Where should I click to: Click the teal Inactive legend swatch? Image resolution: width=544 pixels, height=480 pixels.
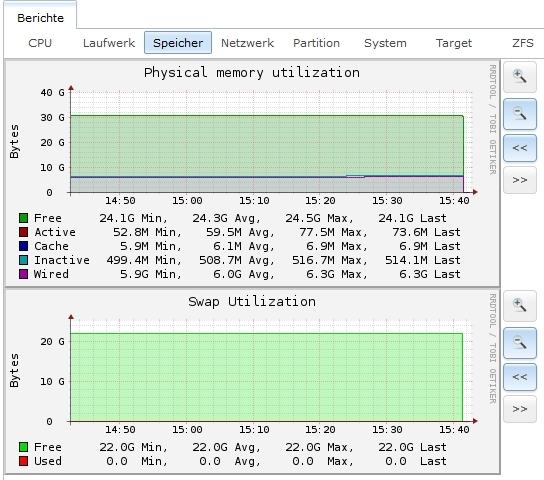(x=23, y=260)
